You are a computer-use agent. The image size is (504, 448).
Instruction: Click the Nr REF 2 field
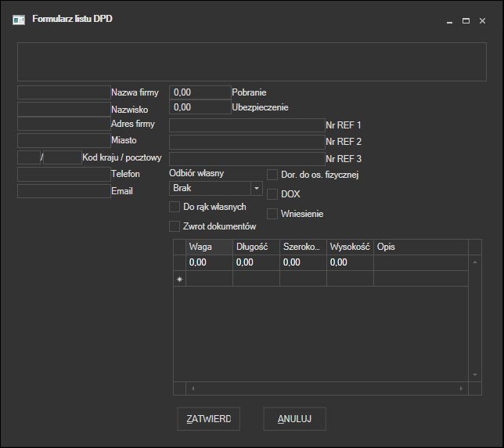coord(247,142)
